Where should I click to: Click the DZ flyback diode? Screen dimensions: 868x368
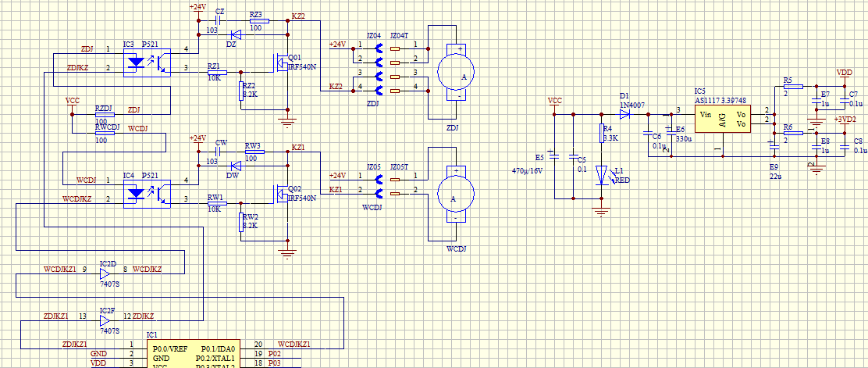click(233, 34)
